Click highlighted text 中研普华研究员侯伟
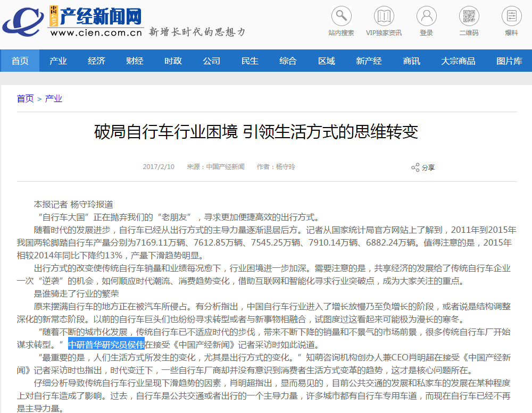532x413 pixels. [106, 345]
